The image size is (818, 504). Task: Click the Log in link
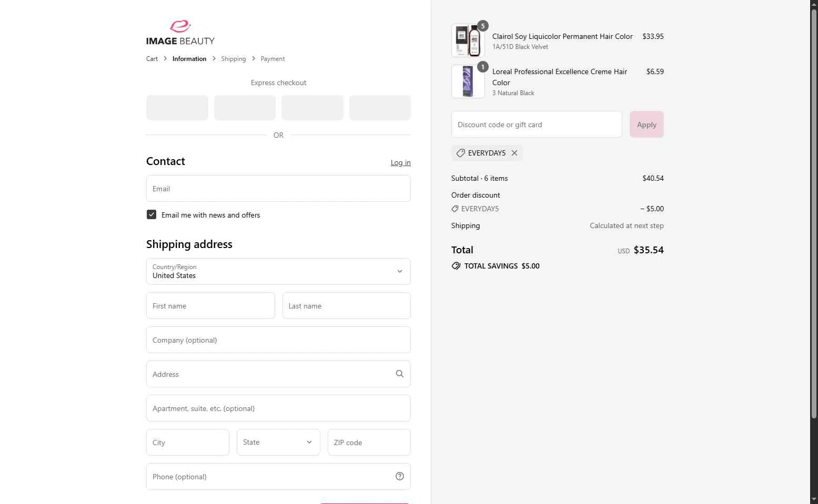pyautogui.click(x=400, y=162)
